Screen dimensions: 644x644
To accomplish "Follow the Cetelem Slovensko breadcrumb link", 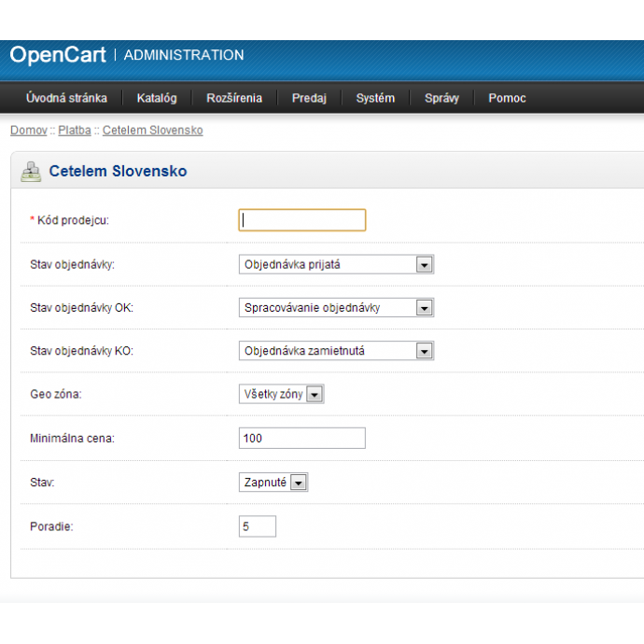I will pos(153,130).
